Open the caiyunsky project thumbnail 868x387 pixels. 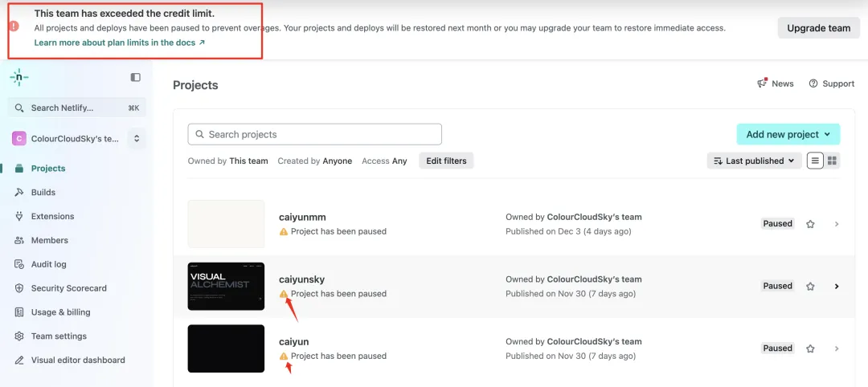pos(226,286)
